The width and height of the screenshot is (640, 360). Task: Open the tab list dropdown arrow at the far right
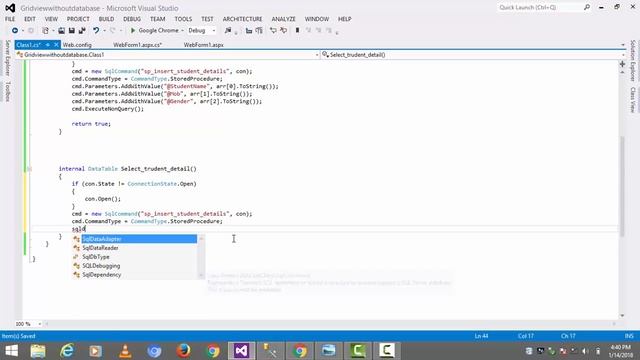tap(623, 45)
